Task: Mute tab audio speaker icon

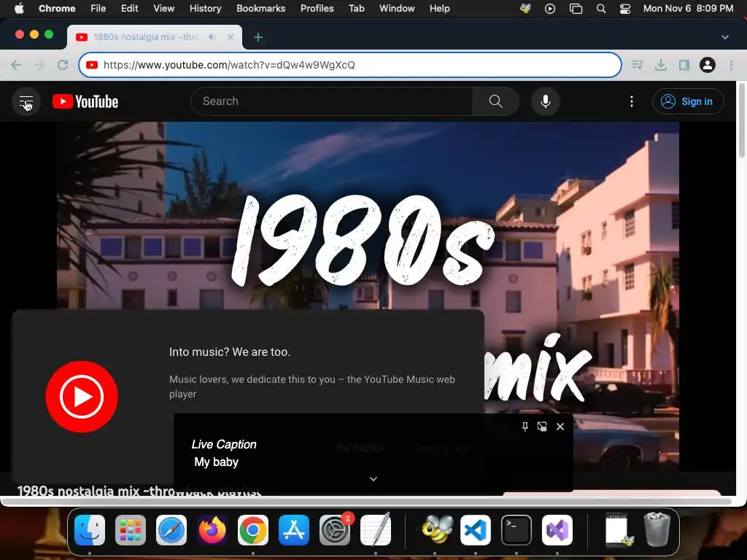Action: 212,36
